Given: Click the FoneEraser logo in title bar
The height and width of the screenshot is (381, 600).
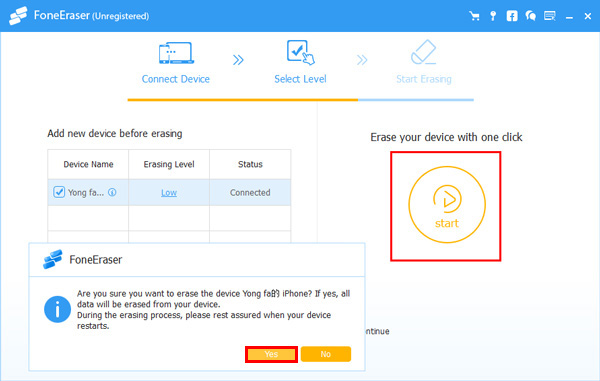Looking at the screenshot, I should 18,16.
